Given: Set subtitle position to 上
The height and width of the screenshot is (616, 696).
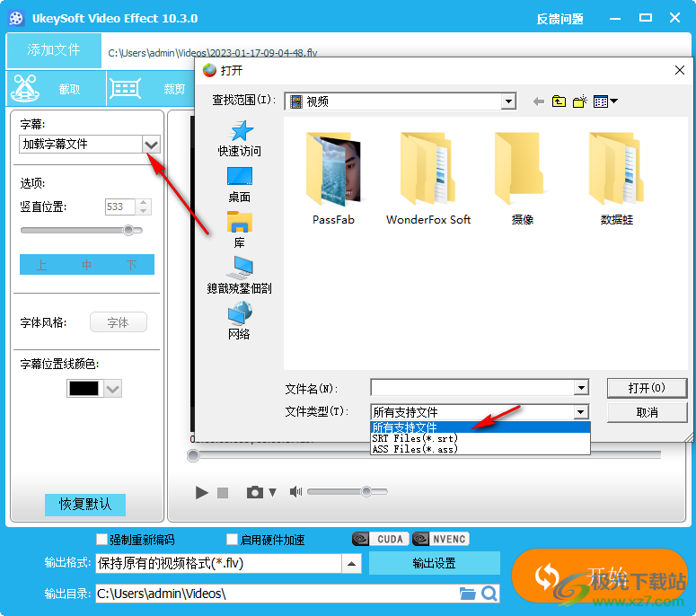Looking at the screenshot, I should [41, 265].
